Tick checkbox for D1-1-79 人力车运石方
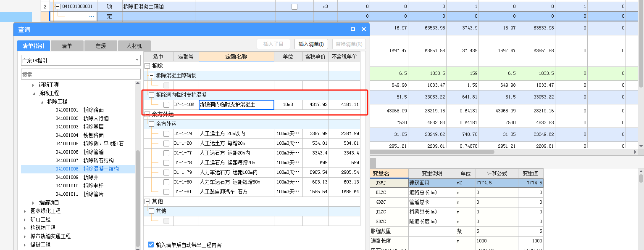This screenshot has width=644, height=250. click(x=166, y=172)
